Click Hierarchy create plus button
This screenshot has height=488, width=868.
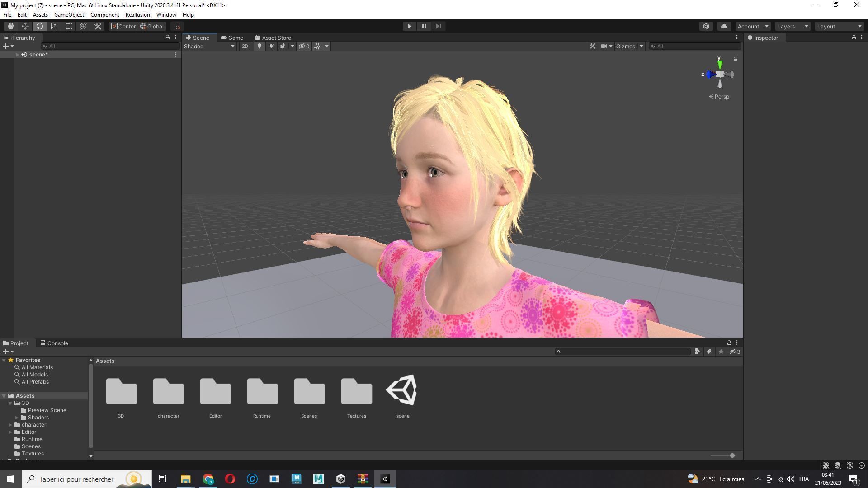8,46
